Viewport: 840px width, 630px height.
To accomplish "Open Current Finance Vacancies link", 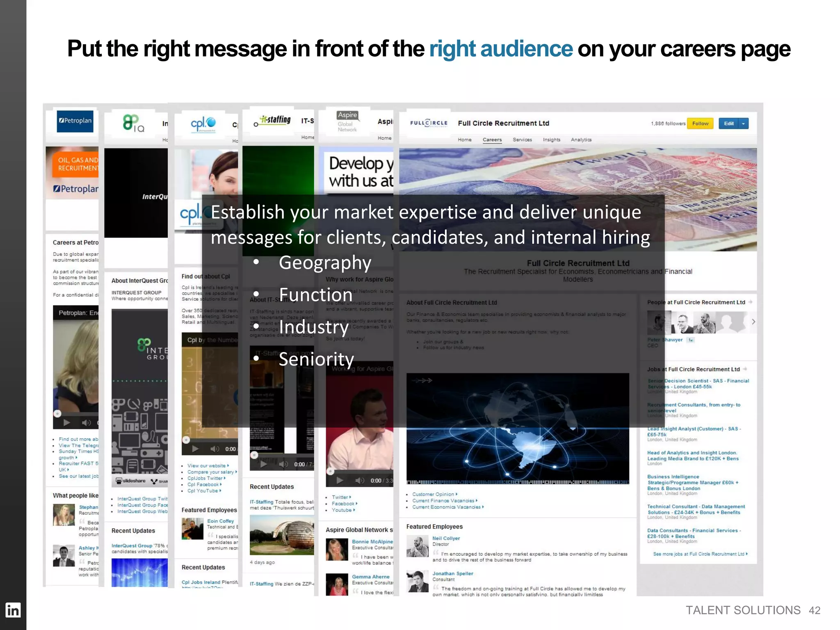I will point(445,501).
